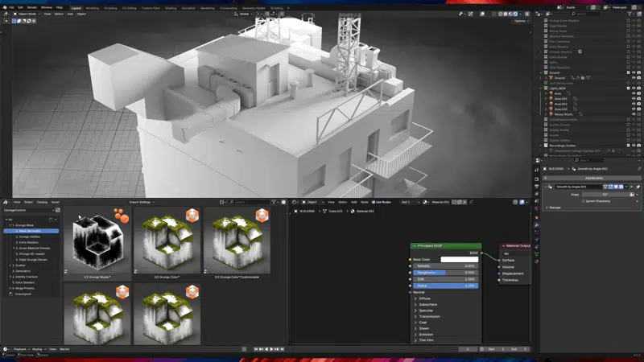Open the Global transform orientation dropdown
644x362 pixels.
tap(243, 14)
